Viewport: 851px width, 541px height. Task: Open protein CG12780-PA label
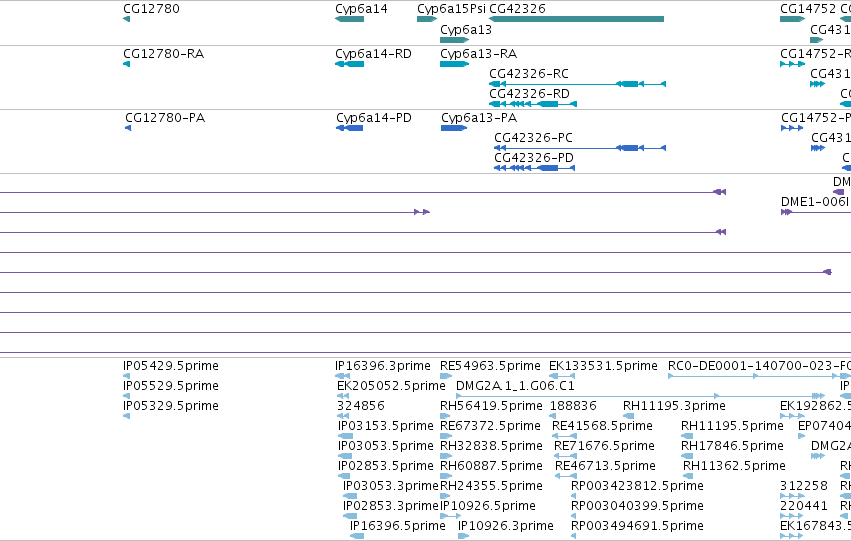tap(165, 118)
